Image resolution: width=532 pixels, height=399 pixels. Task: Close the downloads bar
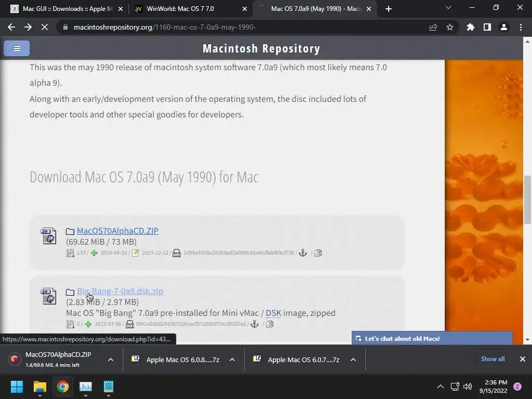tap(523, 359)
